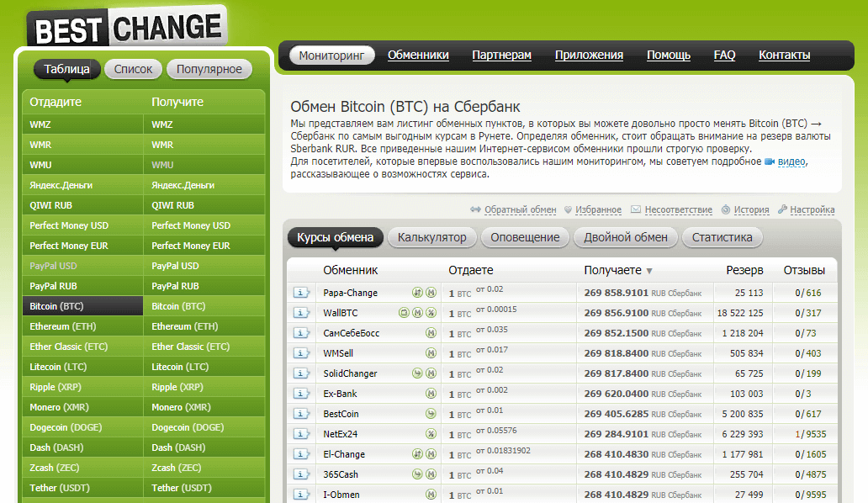Click the video camera icon in description
The image size is (868, 503).
tap(769, 161)
